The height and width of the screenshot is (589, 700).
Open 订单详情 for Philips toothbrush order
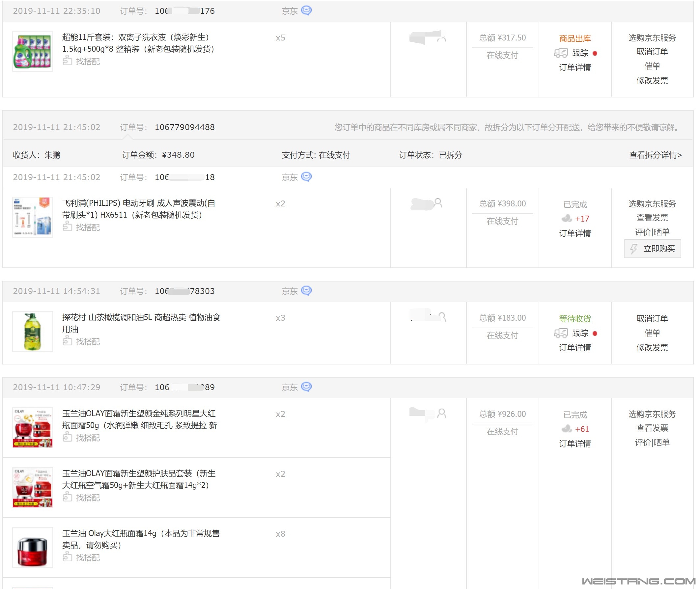(575, 233)
